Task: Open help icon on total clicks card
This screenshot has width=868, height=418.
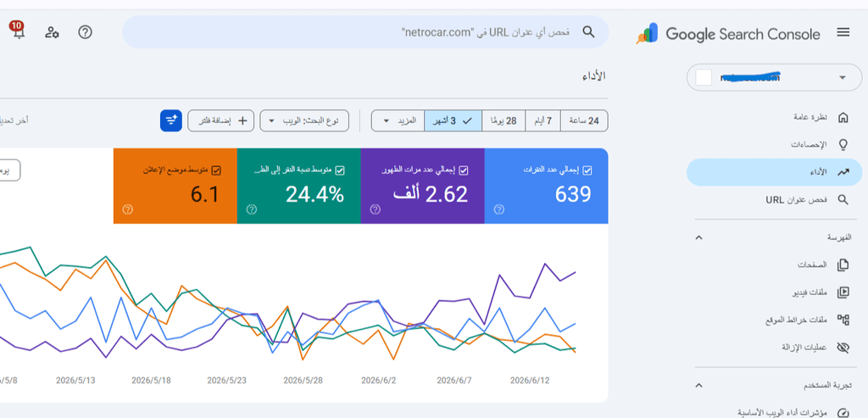Action: (x=498, y=209)
